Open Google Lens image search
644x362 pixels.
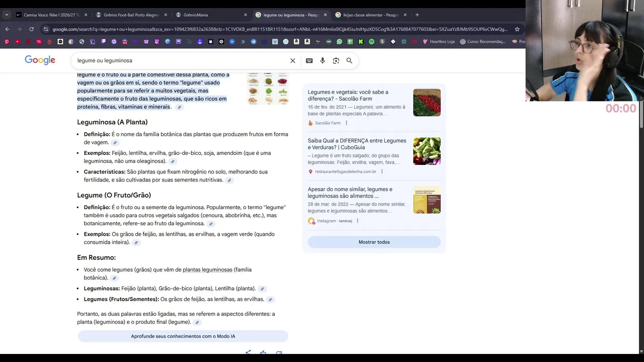(336, 60)
